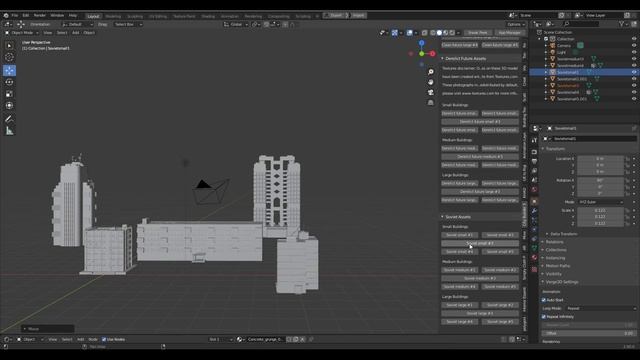
Task: Switch to the Shading workspace tab
Action: [x=208, y=16]
